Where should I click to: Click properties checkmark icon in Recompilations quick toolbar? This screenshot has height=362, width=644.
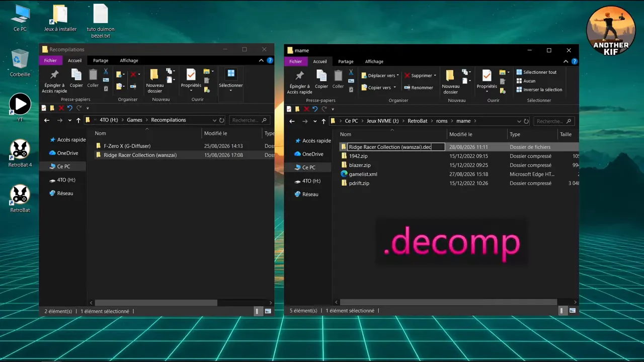coord(44,108)
